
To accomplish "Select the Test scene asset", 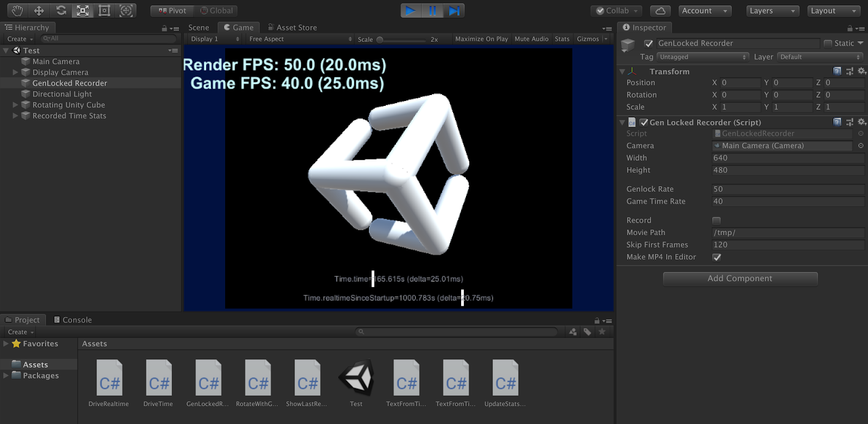I will [356, 383].
